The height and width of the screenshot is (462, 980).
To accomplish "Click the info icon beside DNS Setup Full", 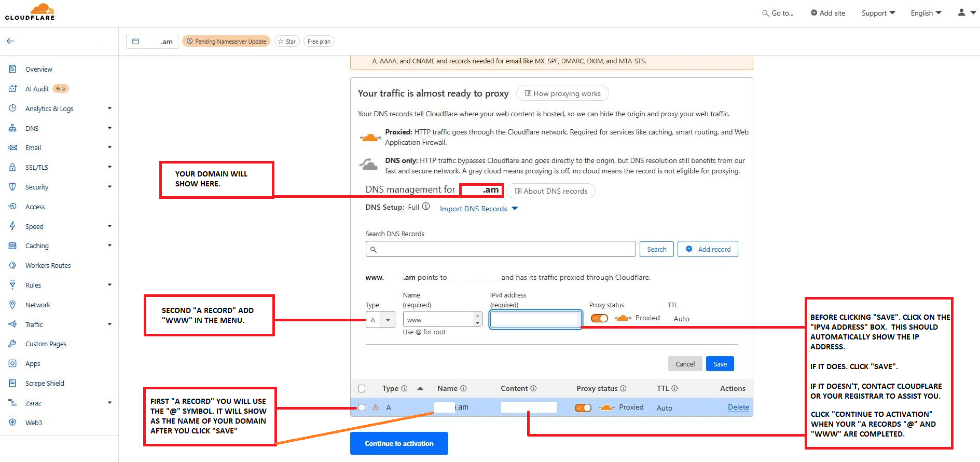I will 426,207.
